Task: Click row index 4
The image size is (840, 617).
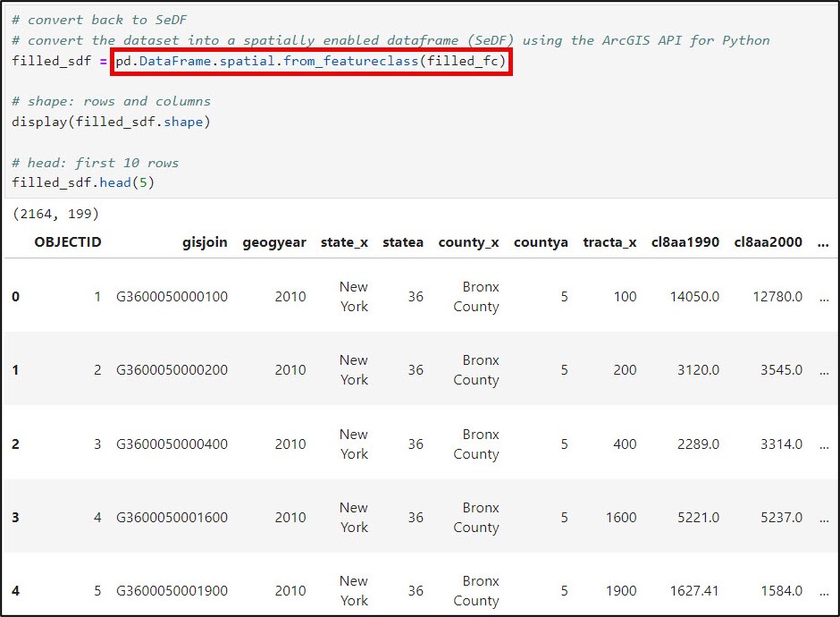Action: [15, 591]
